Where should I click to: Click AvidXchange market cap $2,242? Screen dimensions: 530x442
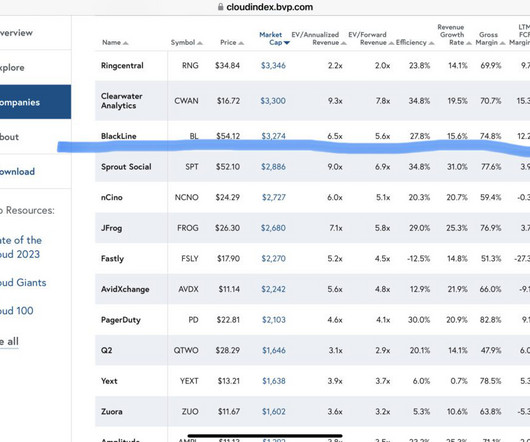pyautogui.click(x=273, y=289)
